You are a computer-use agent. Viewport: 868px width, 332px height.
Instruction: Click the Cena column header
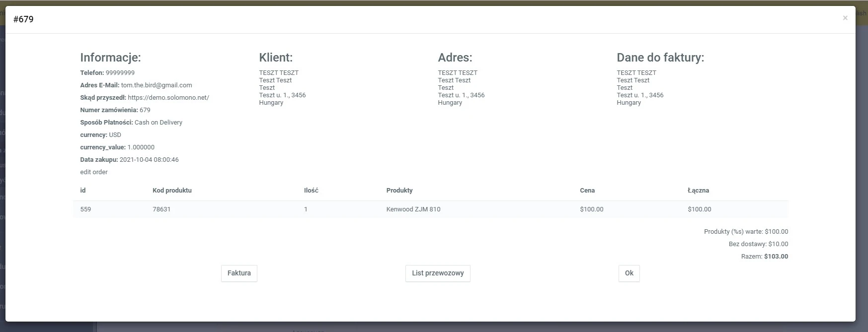[x=587, y=191]
